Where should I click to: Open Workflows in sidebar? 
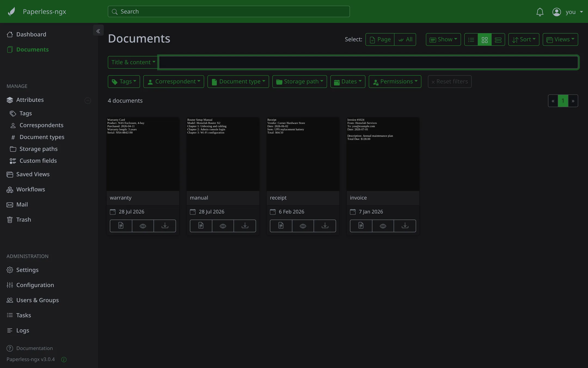[30, 189]
